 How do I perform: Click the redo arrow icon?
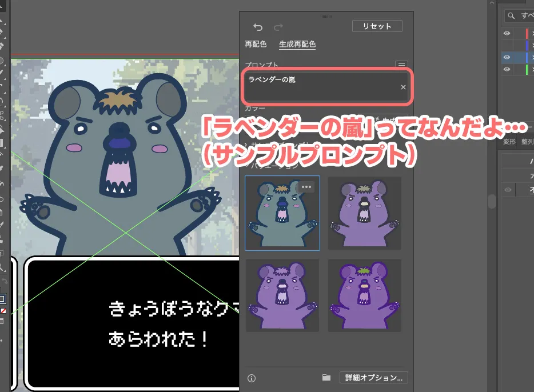pos(278,27)
